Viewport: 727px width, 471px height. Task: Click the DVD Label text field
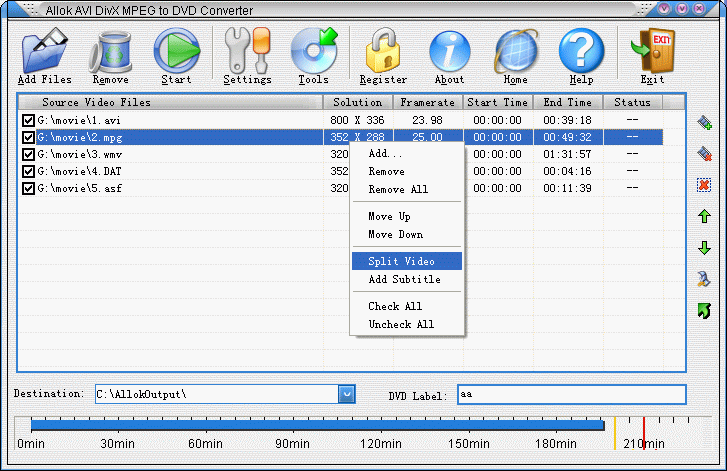click(571, 394)
